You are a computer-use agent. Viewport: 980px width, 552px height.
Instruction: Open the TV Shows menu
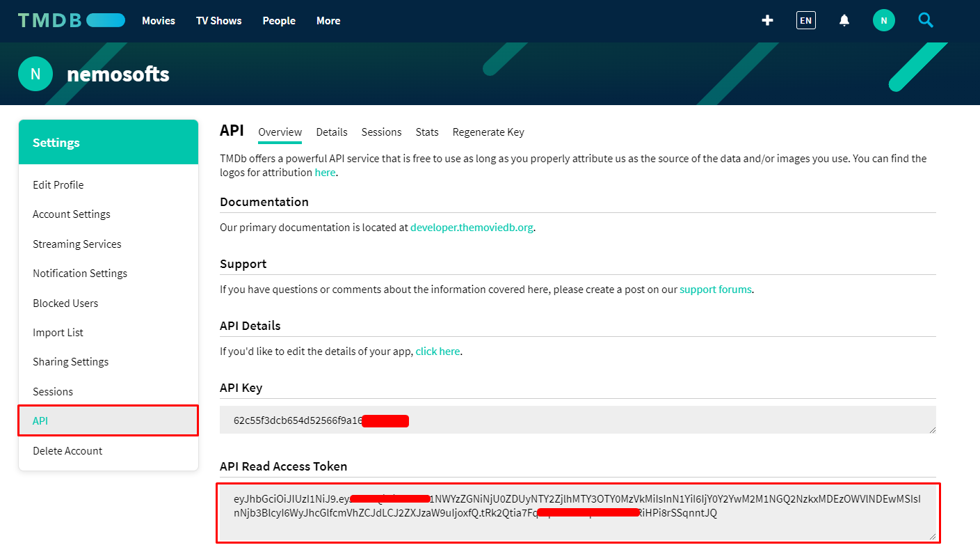click(218, 21)
